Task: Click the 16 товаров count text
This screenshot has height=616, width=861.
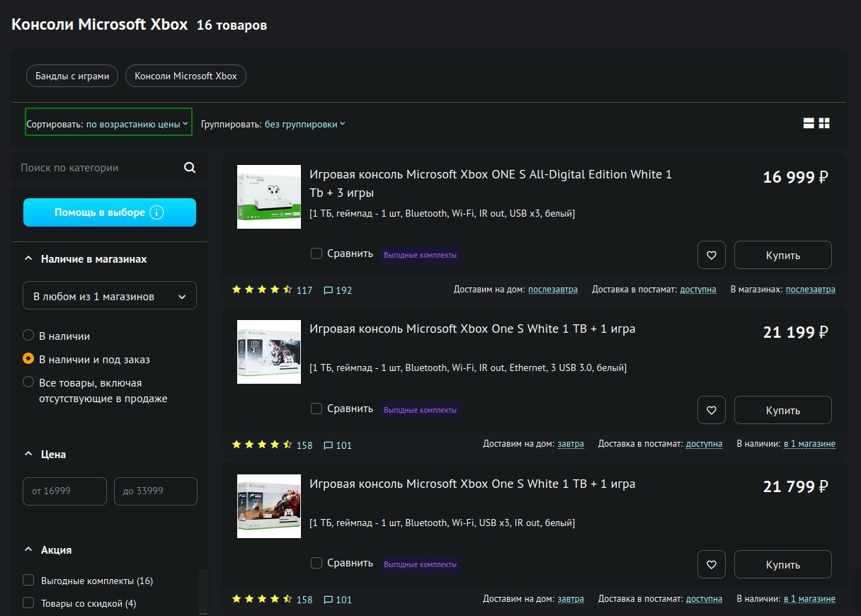Action: 232,25
